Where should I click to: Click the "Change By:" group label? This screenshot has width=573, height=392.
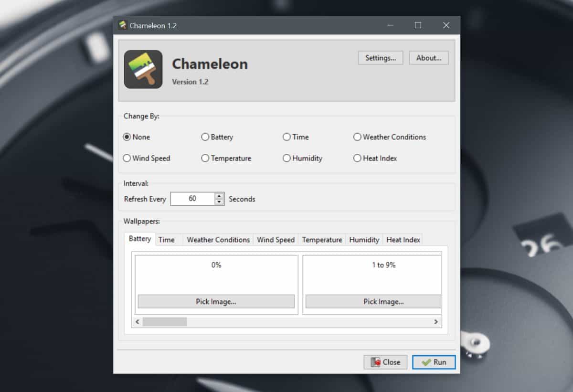[x=141, y=116]
